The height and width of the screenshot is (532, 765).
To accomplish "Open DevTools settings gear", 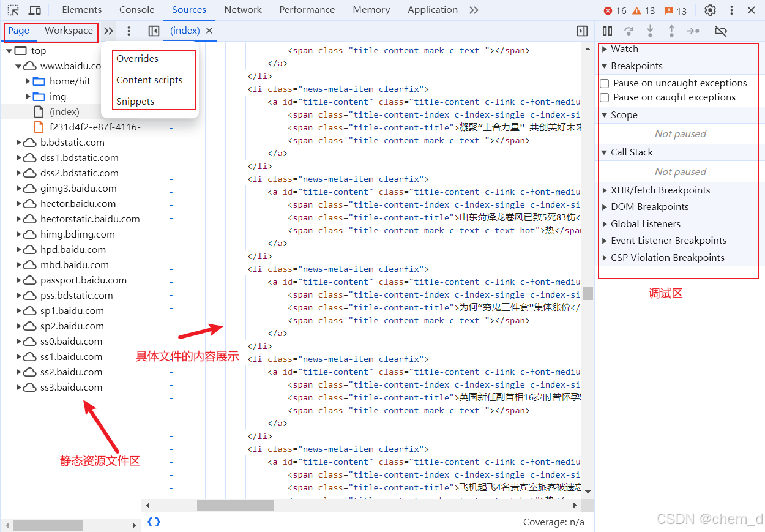I will [x=710, y=10].
